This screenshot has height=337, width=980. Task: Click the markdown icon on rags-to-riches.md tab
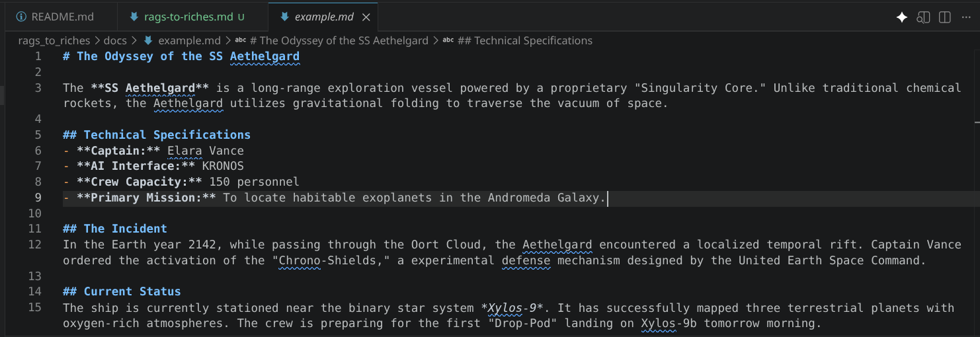point(135,17)
